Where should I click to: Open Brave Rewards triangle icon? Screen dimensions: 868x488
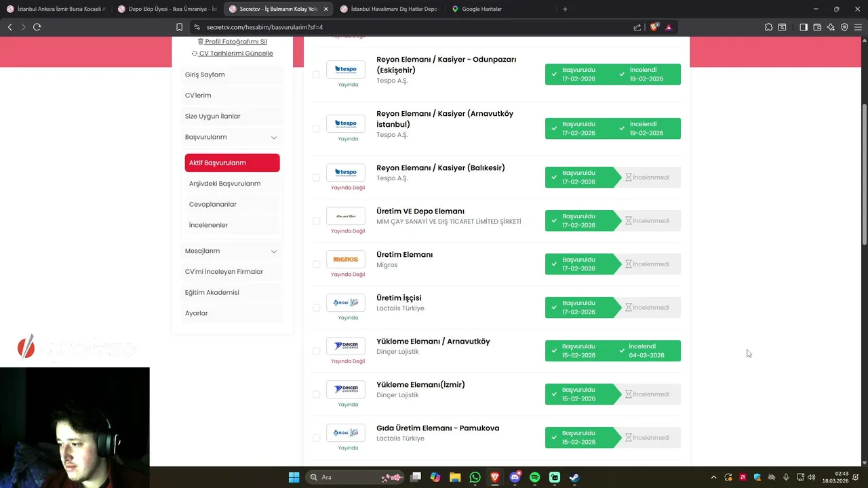point(669,27)
